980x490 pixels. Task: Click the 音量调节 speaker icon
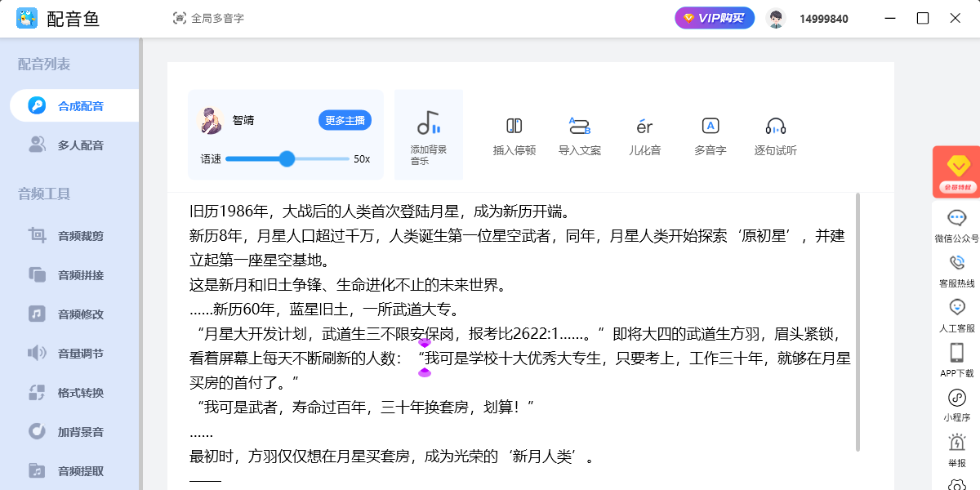click(37, 354)
